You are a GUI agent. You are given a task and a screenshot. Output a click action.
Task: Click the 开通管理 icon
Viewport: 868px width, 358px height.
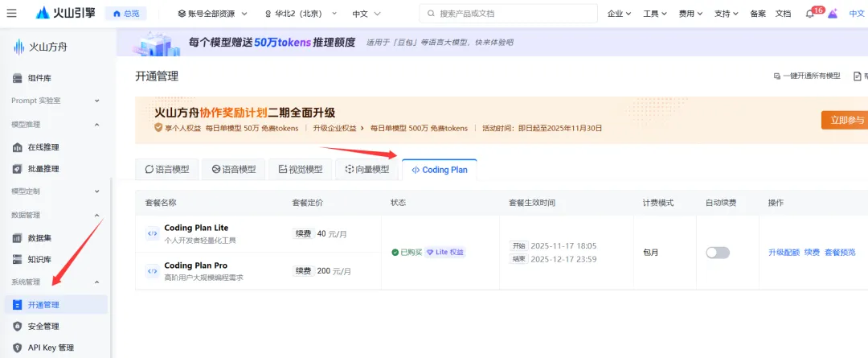coord(18,305)
